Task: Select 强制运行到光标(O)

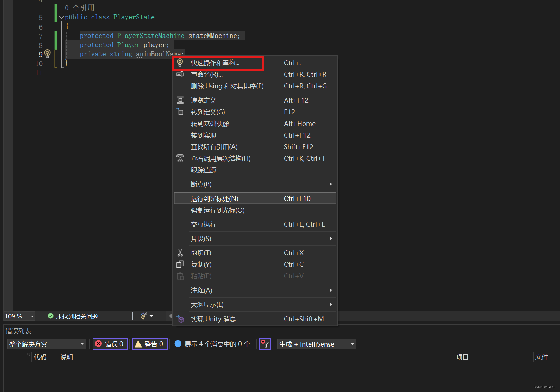Action: coord(255,210)
